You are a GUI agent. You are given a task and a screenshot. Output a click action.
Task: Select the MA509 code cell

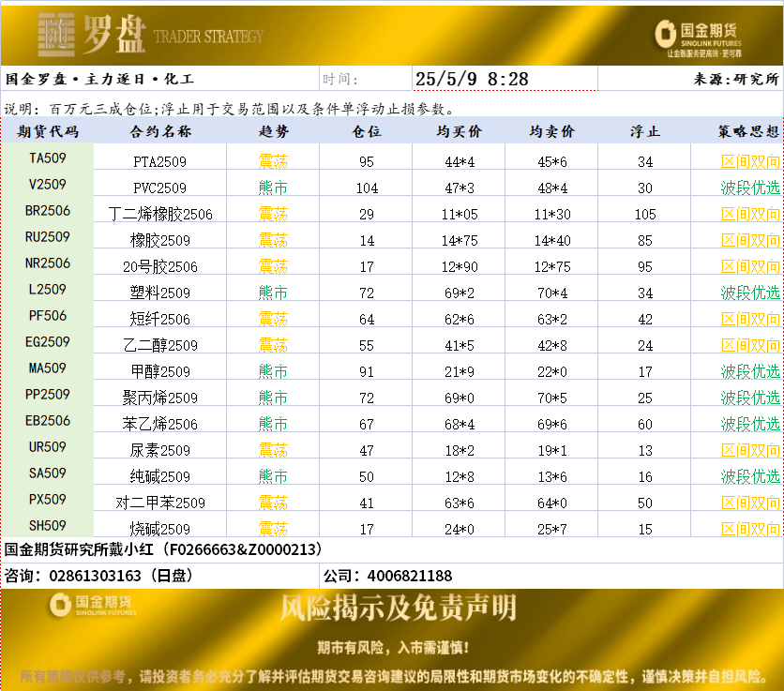pyautogui.click(x=48, y=368)
